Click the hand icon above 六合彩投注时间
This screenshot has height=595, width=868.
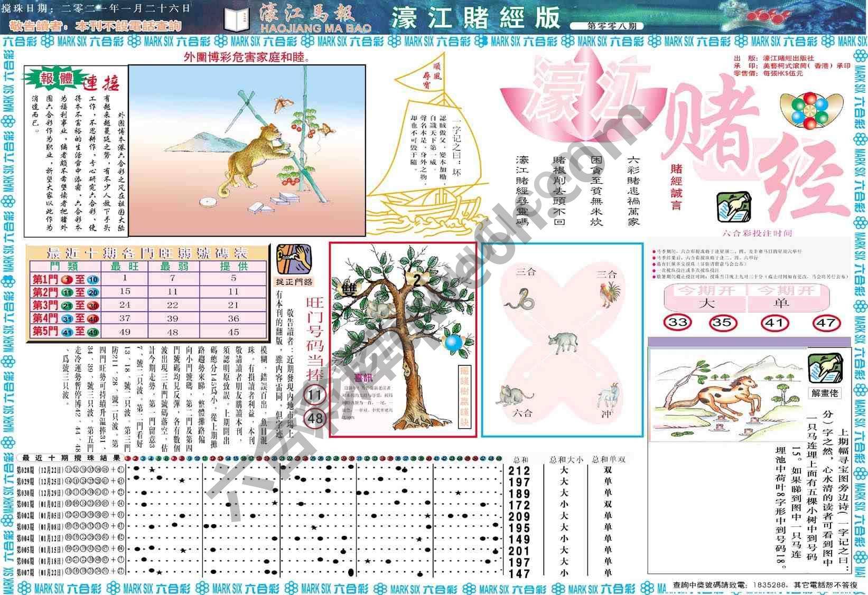(734, 206)
